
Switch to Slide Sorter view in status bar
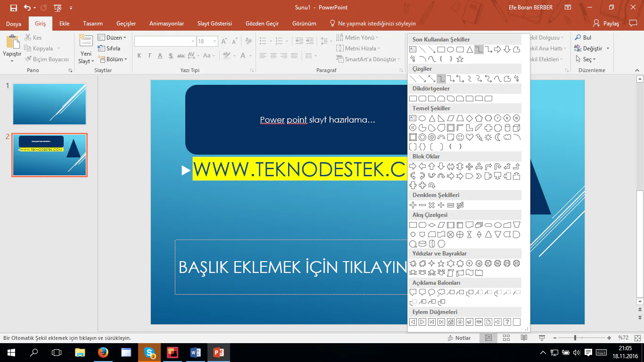click(x=506, y=338)
